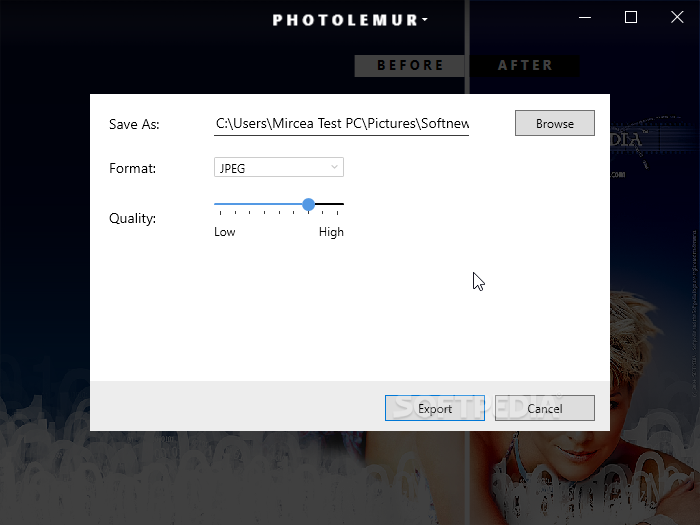700x525 pixels.
Task: Click the Low label under the slider
Action: tap(225, 232)
